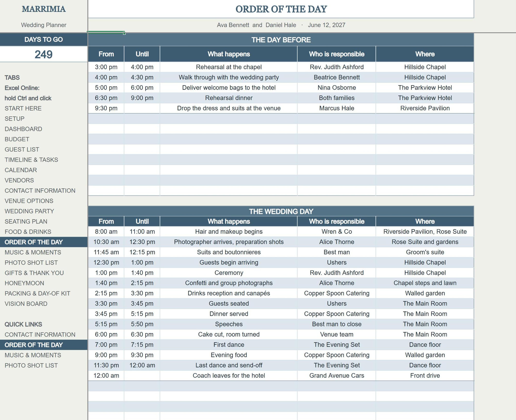
Task: Open the VENUE OPTIONS link
Action: [29, 201]
